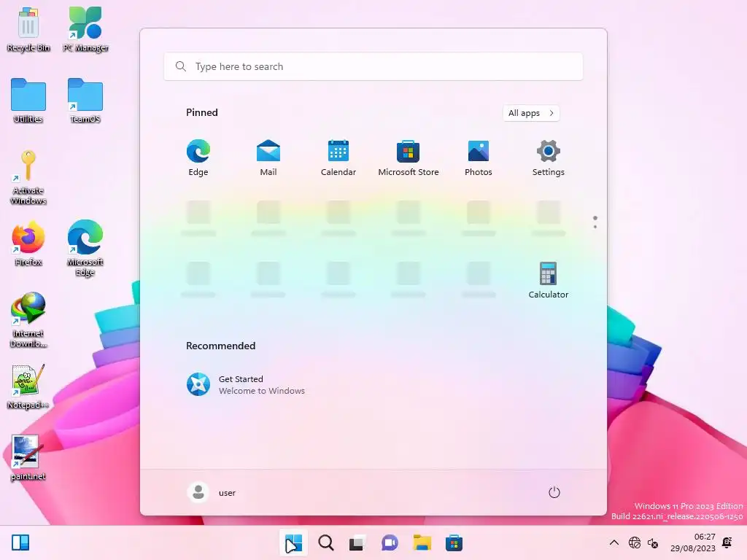Open Microsoft Store from the taskbar
747x560 pixels.
pos(454,542)
